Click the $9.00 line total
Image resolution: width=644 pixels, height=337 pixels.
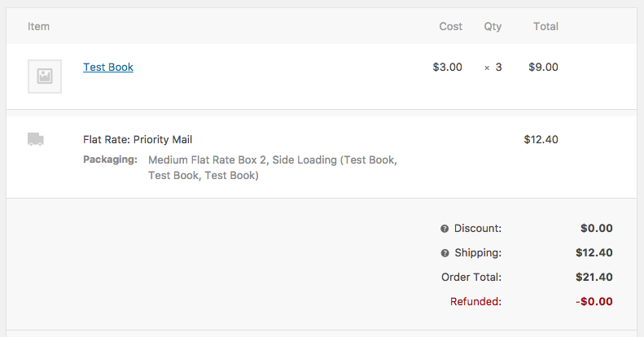[543, 68]
